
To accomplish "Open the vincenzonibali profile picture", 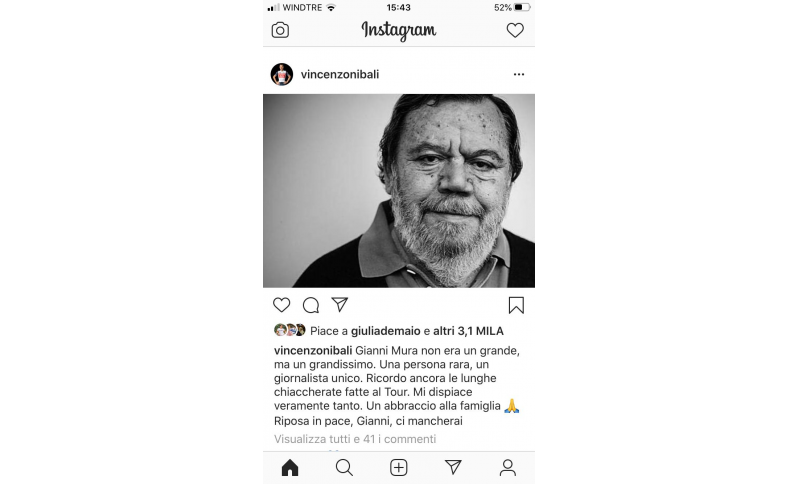I will click(x=282, y=74).
